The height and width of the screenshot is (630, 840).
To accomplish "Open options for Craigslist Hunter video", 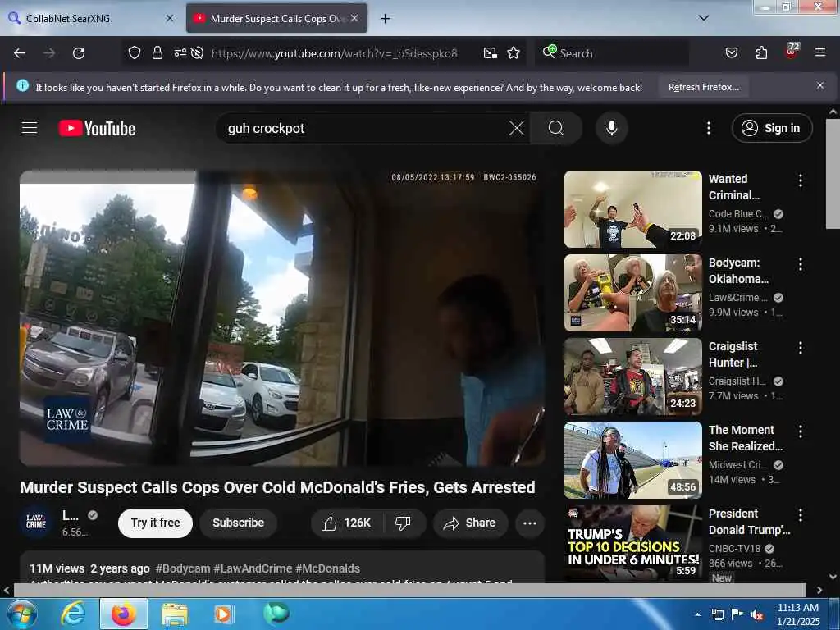I will (x=801, y=348).
